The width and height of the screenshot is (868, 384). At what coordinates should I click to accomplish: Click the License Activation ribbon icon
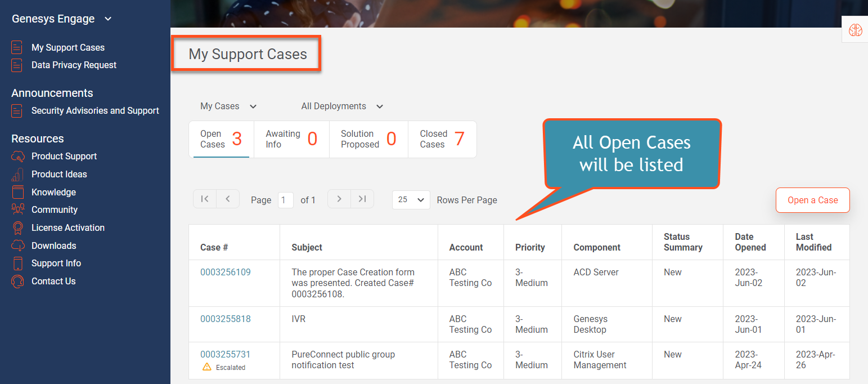(x=18, y=227)
